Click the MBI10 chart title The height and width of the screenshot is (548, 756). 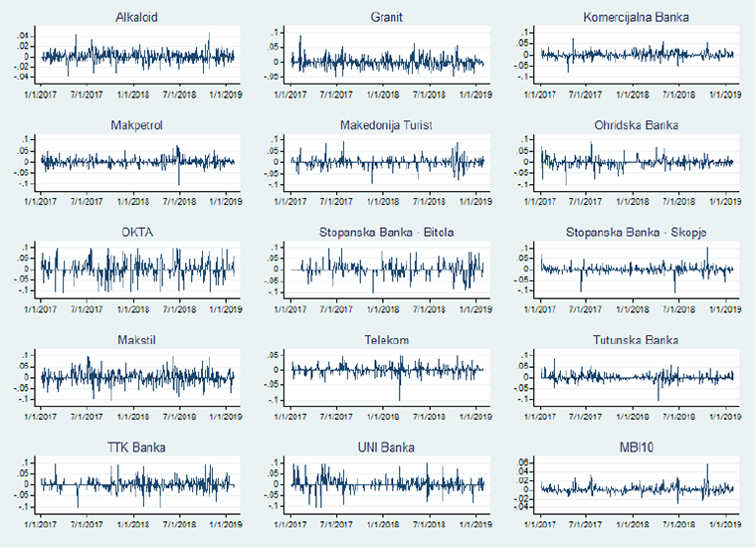637,448
